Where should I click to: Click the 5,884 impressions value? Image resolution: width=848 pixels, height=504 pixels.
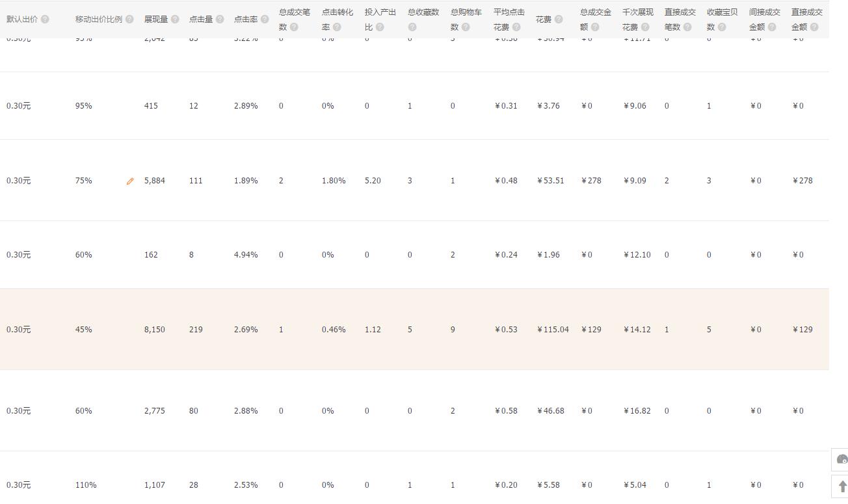155,181
